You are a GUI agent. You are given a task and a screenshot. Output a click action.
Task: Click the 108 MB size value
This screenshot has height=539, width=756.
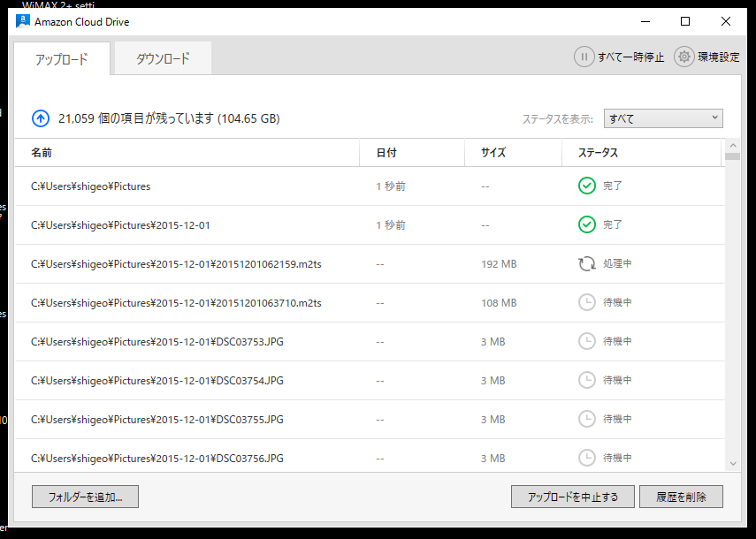click(x=499, y=303)
